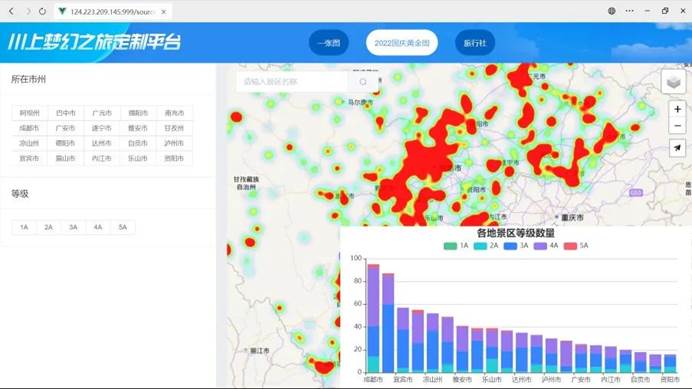Zoom out the map with minus button

pos(677,126)
